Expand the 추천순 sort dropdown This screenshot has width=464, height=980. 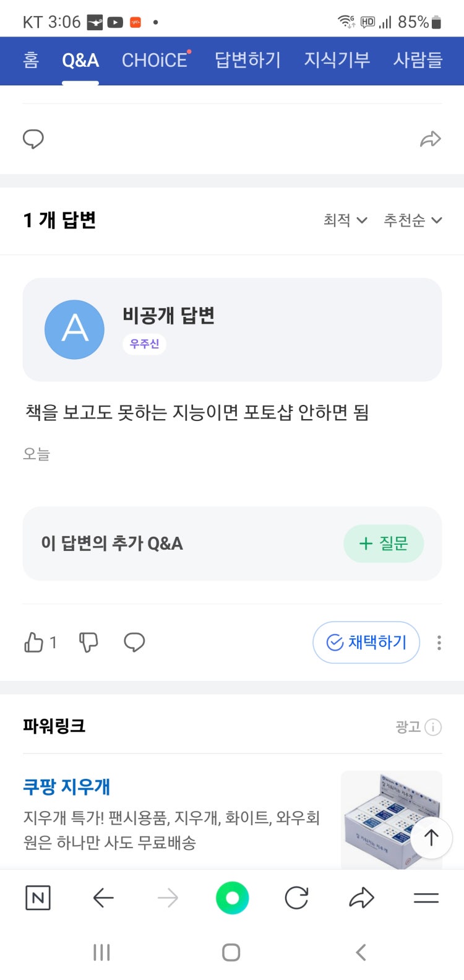point(413,220)
